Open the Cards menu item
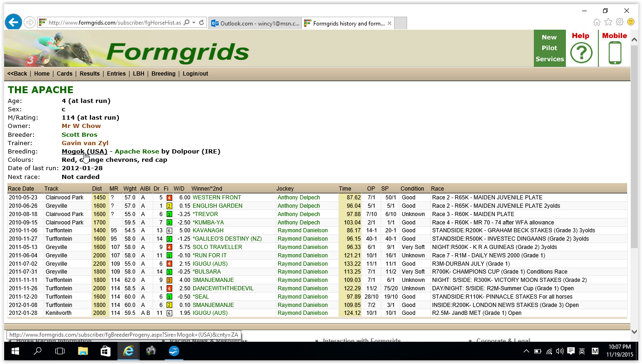The height and width of the screenshot is (364, 642). [x=65, y=74]
